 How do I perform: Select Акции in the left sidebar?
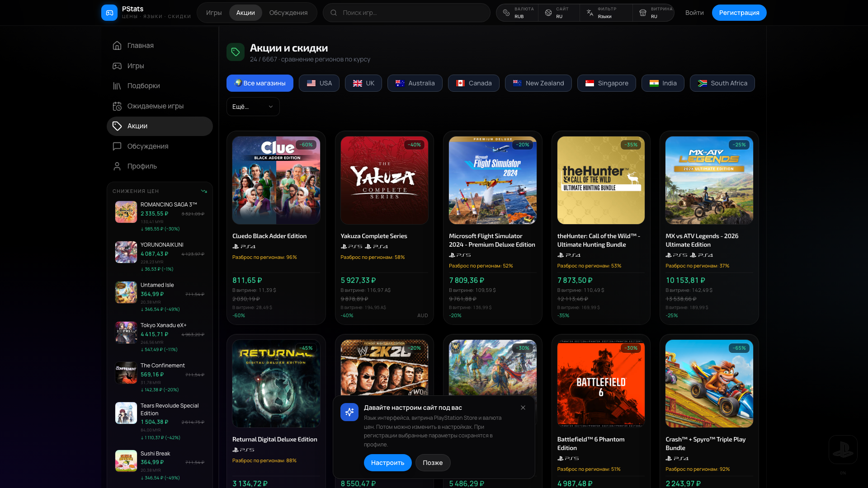160,126
